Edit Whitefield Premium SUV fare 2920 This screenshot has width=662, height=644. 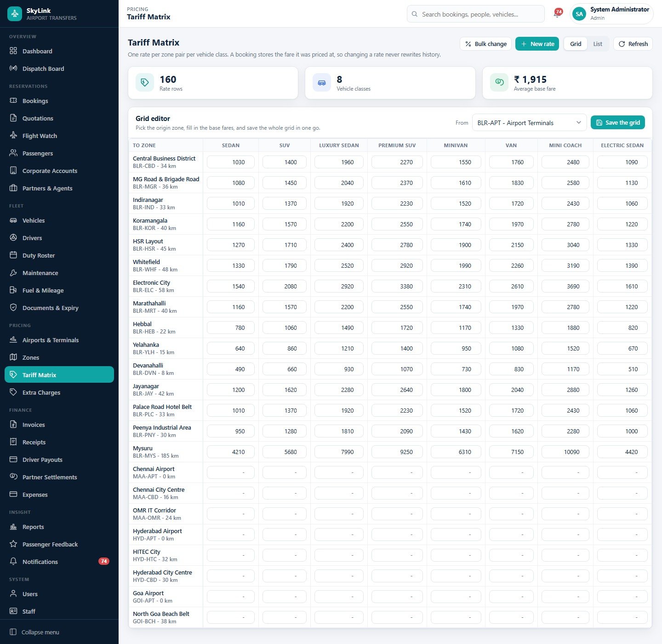[x=397, y=265]
